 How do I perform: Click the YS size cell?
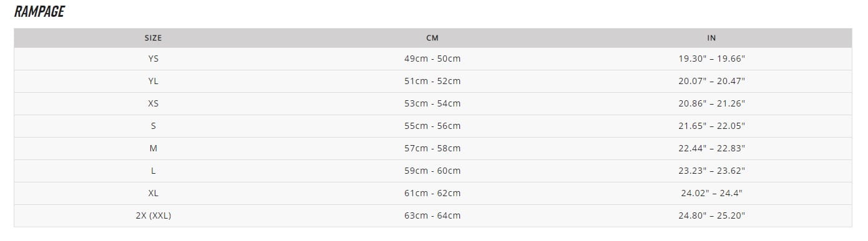tap(153, 59)
